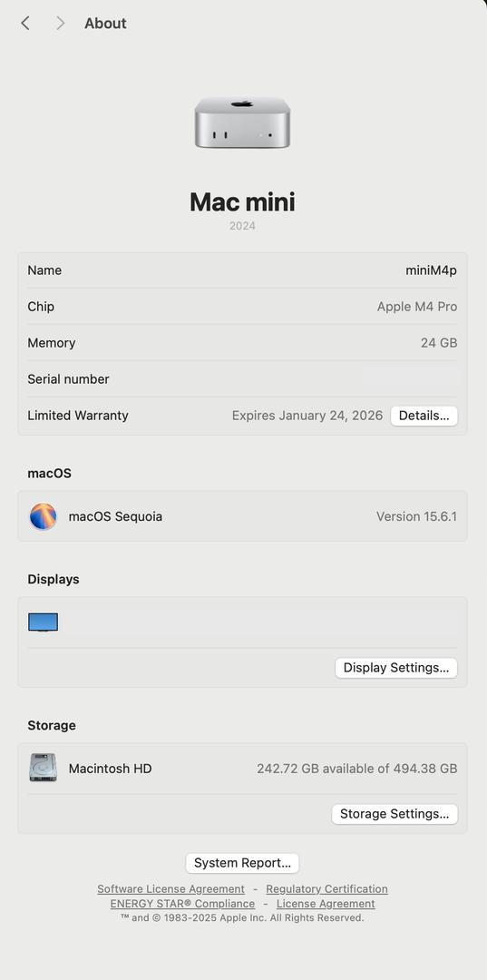Viewport: 487px width, 980px height.
Task: Edit the computer name miniM4p
Action: 432,270
